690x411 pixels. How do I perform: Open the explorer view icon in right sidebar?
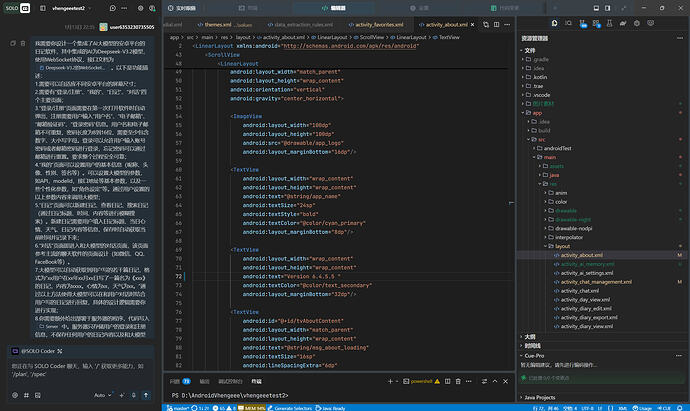tap(554, 23)
